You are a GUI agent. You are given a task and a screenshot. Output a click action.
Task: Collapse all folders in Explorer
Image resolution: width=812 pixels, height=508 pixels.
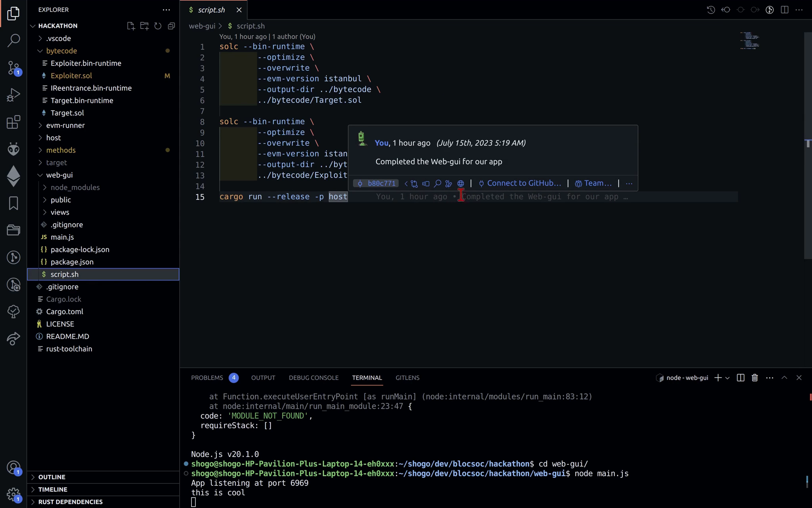171,26
